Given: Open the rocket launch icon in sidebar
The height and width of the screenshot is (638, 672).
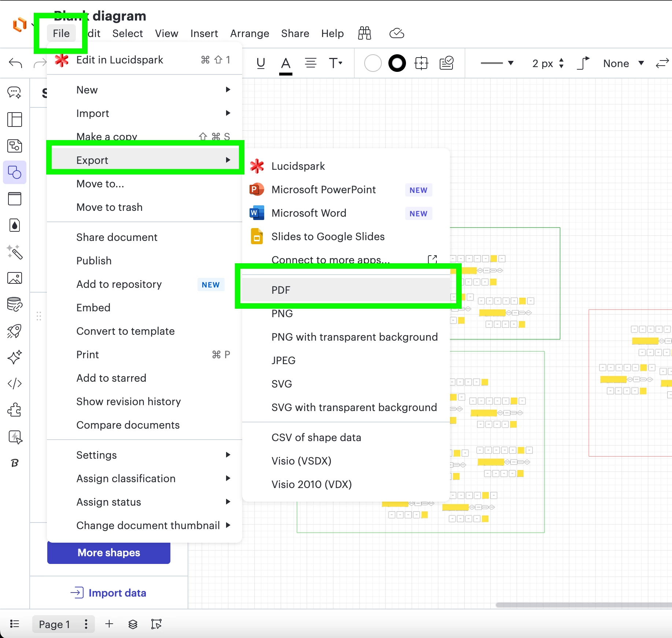Looking at the screenshot, I should [15, 331].
